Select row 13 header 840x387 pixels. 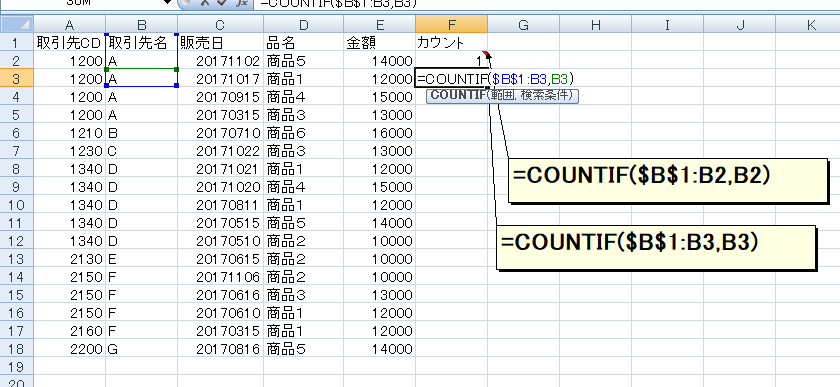[x=17, y=259]
